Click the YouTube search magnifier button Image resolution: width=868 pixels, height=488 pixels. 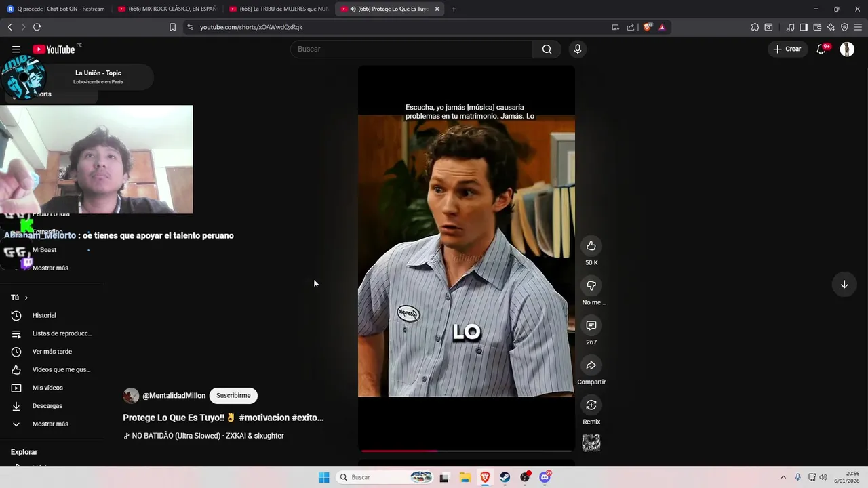pyautogui.click(x=547, y=49)
